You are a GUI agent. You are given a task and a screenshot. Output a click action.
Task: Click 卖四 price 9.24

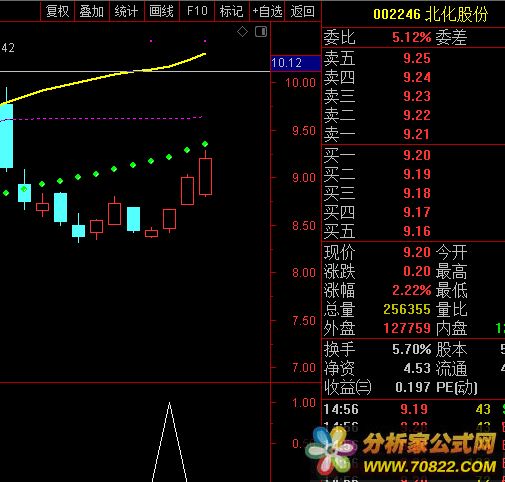tap(417, 77)
